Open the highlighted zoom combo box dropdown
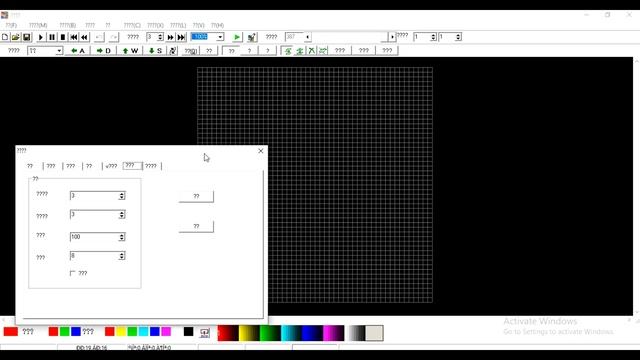The height and width of the screenshot is (360, 640). (220, 37)
